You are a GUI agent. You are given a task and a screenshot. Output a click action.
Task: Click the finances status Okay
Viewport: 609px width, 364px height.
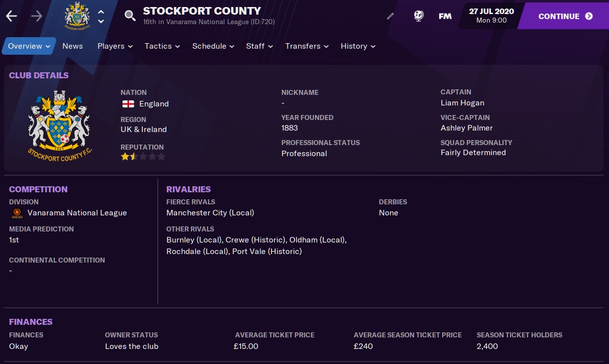(19, 346)
